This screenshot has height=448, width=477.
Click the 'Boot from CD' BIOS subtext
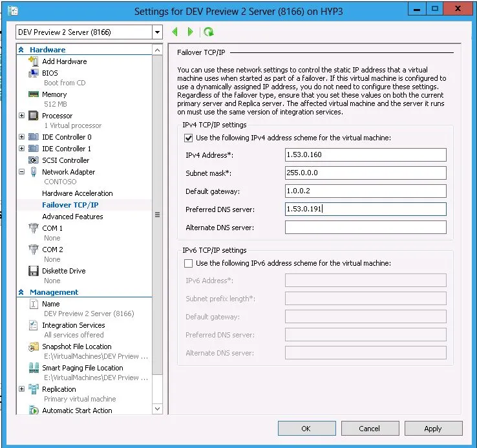point(65,83)
